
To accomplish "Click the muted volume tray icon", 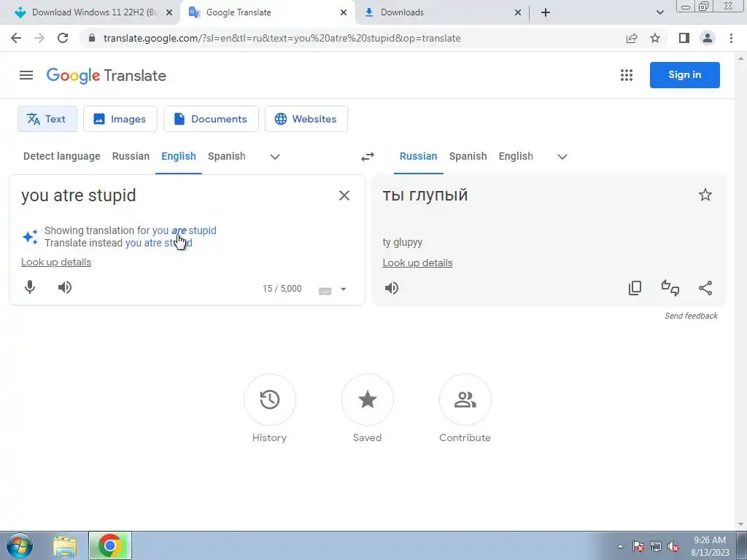I will [673, 547].
